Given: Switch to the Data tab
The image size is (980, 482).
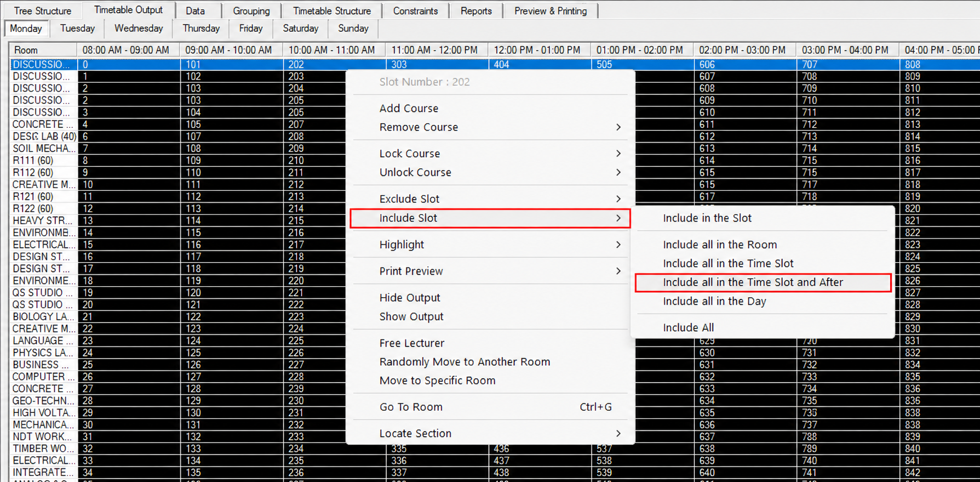Looking at the screenshot, I should click(195, 11).
